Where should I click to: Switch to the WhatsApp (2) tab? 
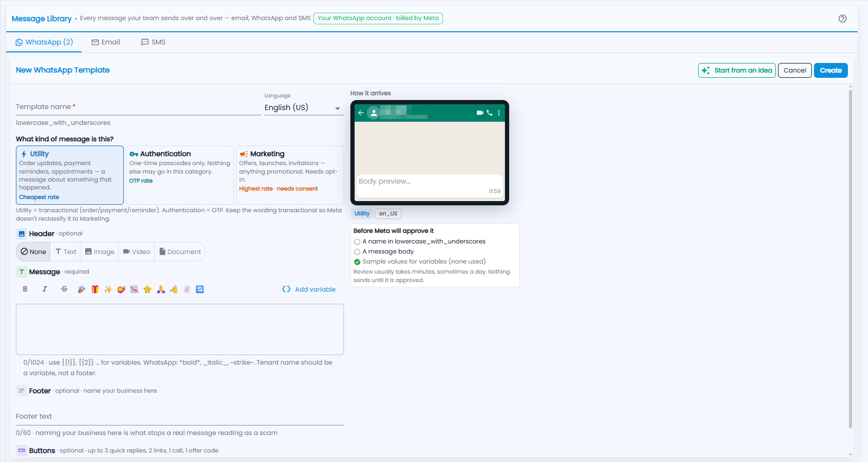click(44, 42)
